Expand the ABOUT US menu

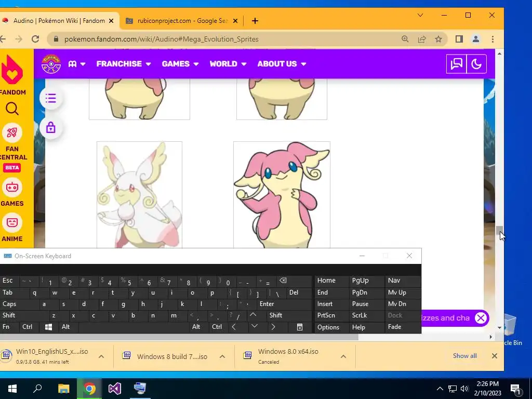(x=282, y=64)
